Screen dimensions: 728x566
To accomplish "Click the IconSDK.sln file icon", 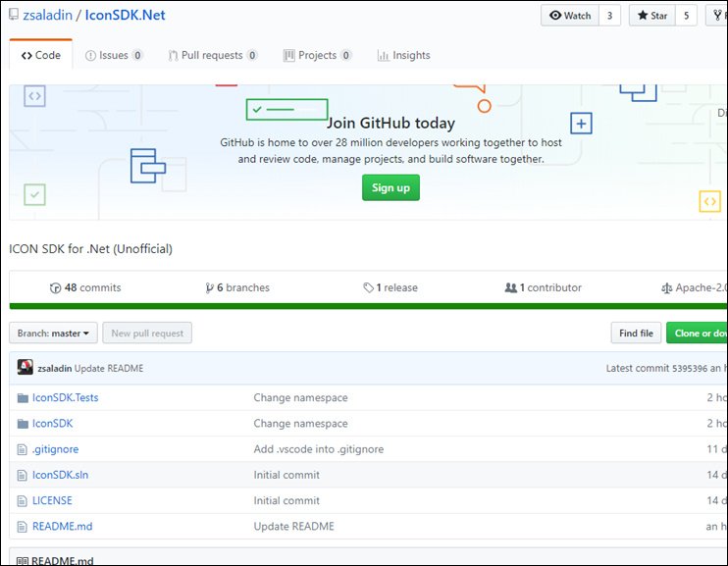I will (x=22, y=475).
